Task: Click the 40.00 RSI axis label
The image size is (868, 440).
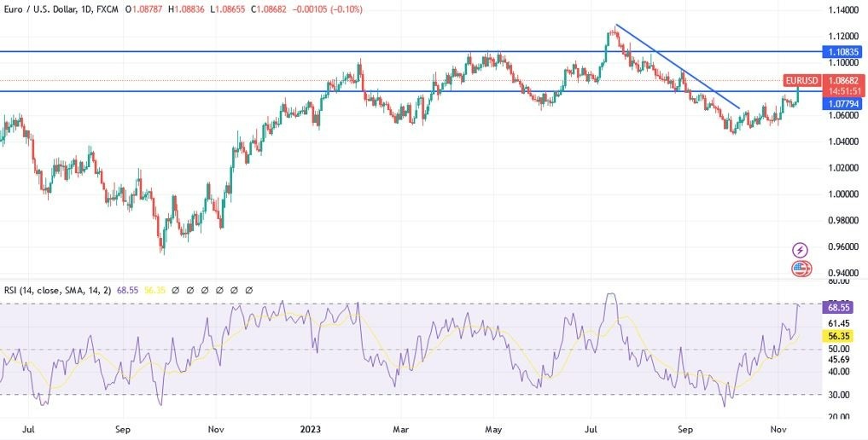Action: (x=839, y=371)
